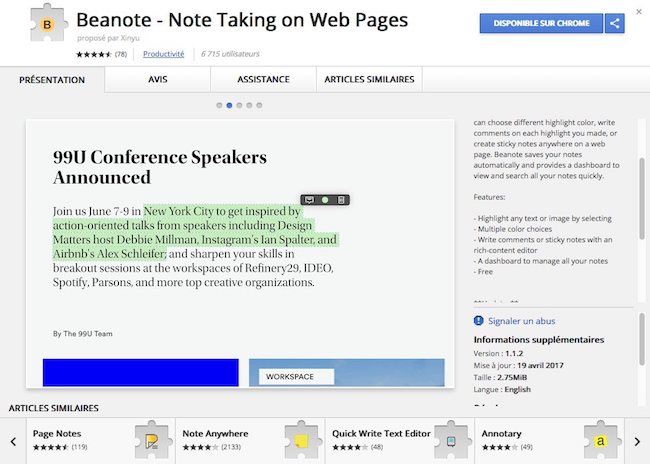Click the comment icon in highlight toolbar
This screenshot has width=650, height=464.
(x=310, y=200)
